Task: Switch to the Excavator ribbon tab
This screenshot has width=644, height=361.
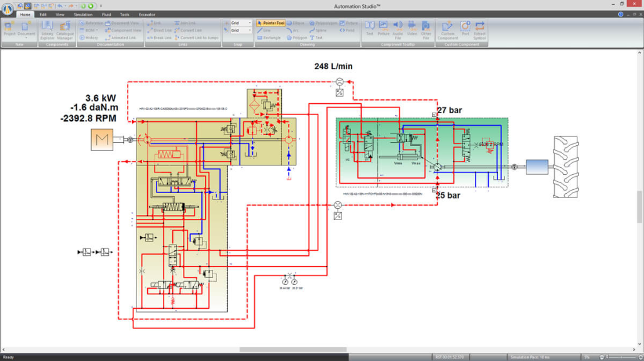Action: 147,14
